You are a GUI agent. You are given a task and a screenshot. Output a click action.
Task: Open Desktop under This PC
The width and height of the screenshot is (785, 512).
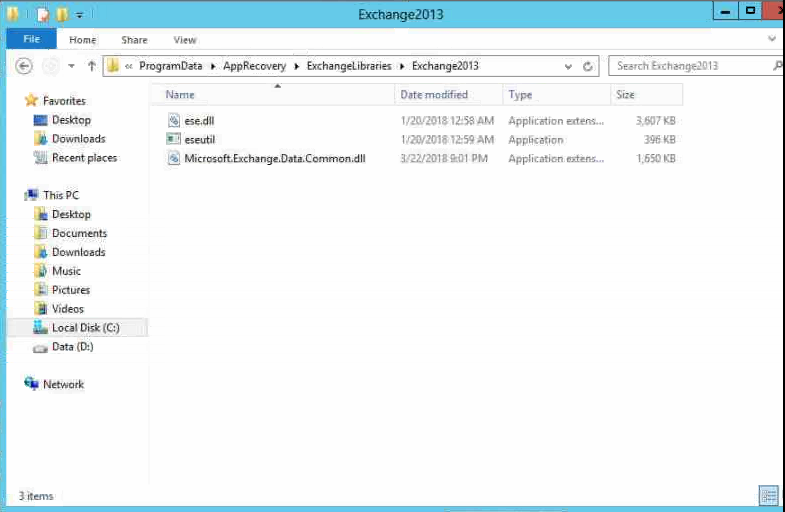click(71, 214)
